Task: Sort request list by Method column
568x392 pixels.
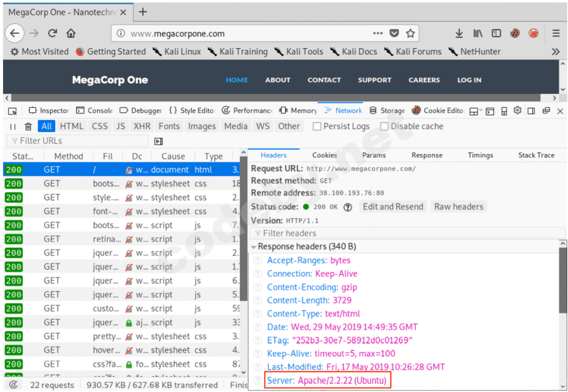Action: tap(69, 157)
